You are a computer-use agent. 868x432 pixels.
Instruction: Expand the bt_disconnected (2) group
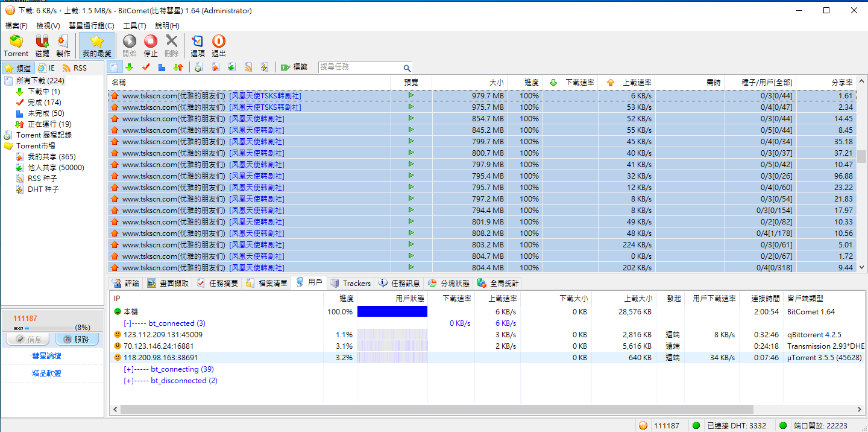coord(127,381)
